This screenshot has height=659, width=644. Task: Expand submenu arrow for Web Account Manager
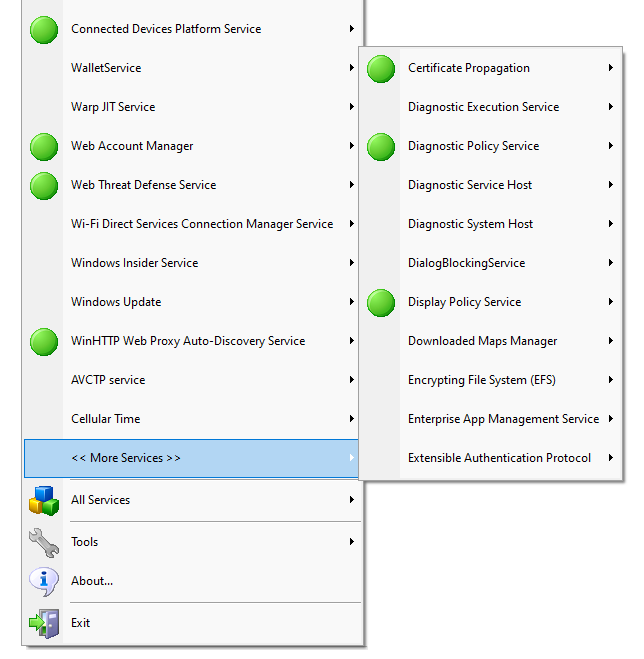point(351,146)
